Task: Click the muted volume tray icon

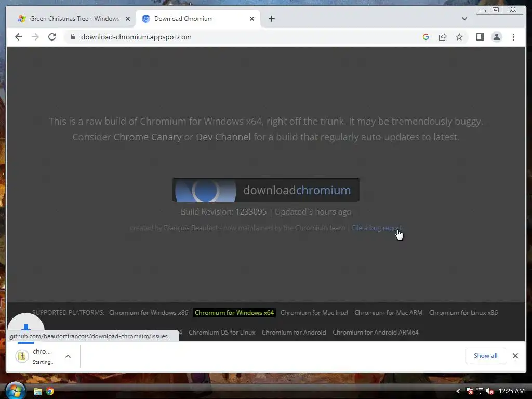Action: pyautogui.click(x=489, y=391)
